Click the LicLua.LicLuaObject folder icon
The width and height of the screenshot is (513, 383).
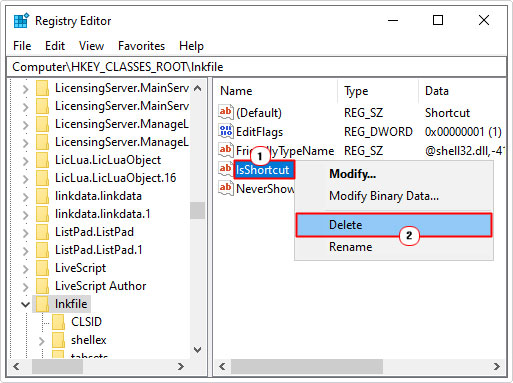tap(42, 160)
